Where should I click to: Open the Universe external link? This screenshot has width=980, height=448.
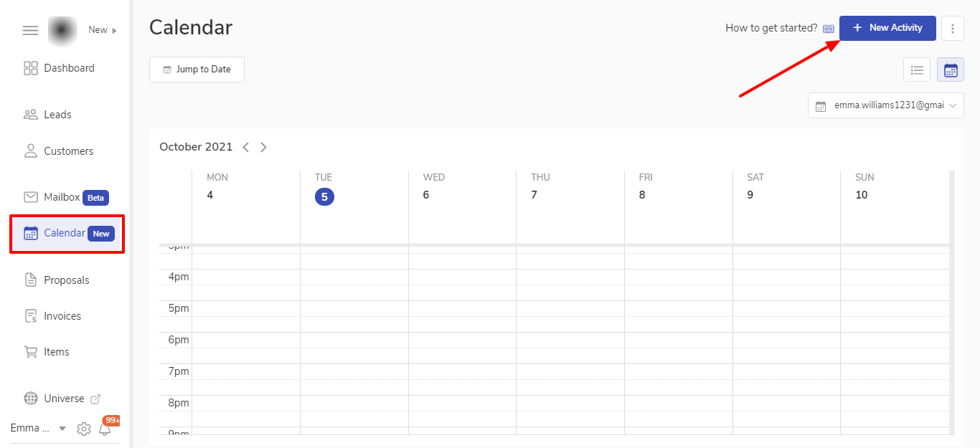63,399
